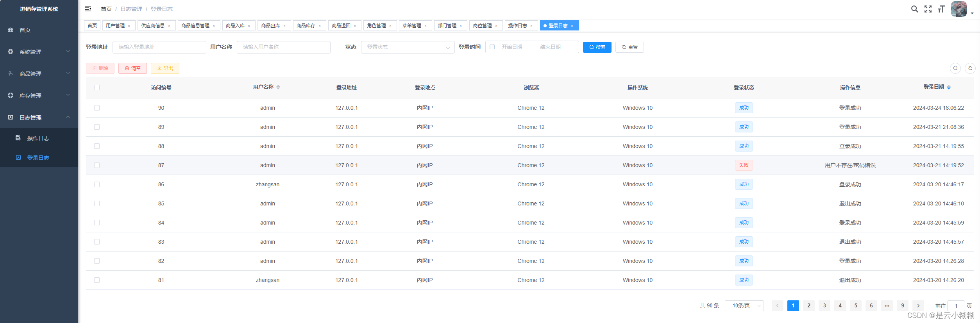Focus the 用户名称 input field
Screen dimensions: 980x323
click(284, 47)
